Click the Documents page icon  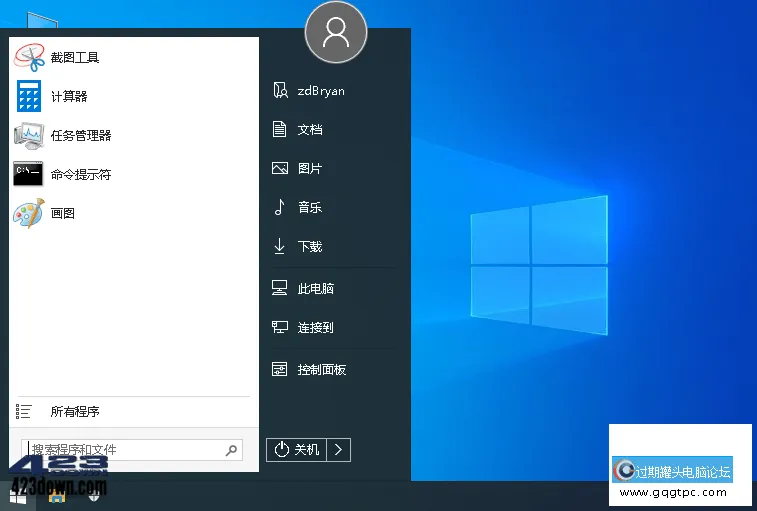pyautogui.click(x=280, y=129)
